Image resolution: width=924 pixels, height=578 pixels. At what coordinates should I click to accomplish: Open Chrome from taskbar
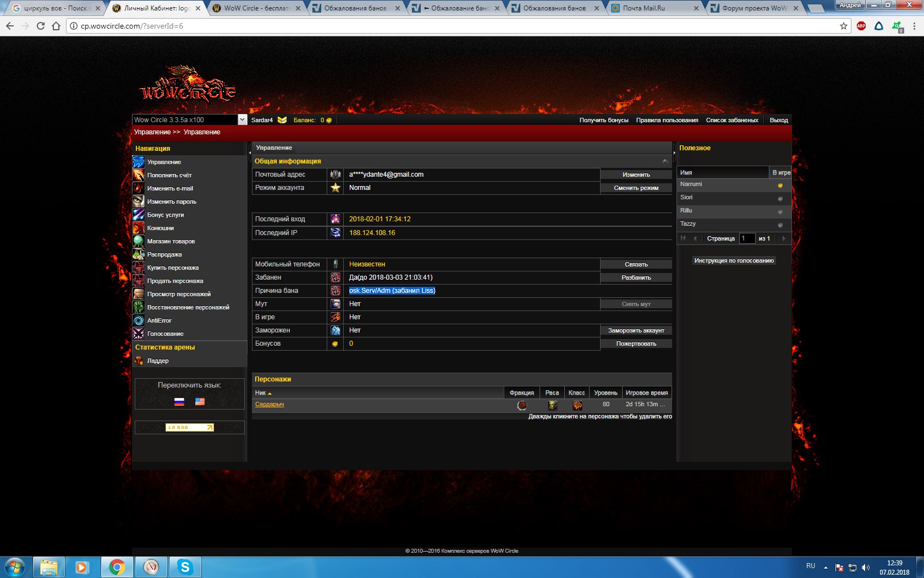click(117, 567)
